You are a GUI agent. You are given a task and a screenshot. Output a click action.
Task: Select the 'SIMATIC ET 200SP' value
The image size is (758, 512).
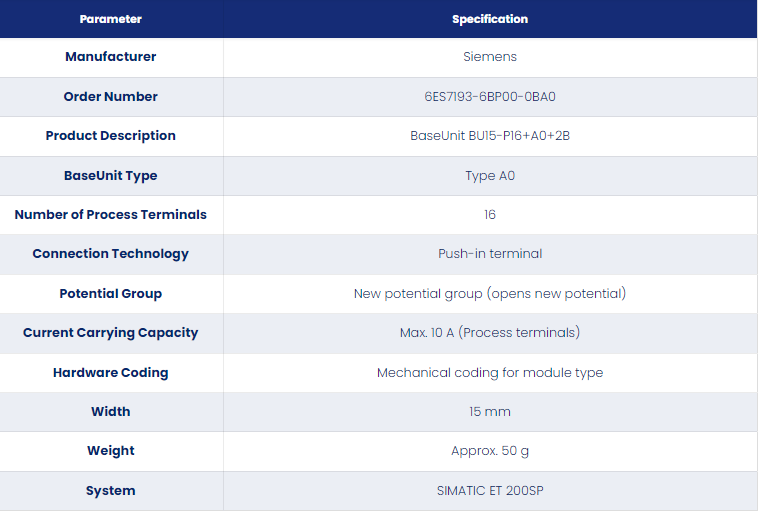pyautogui.click(x=490, y=490)
